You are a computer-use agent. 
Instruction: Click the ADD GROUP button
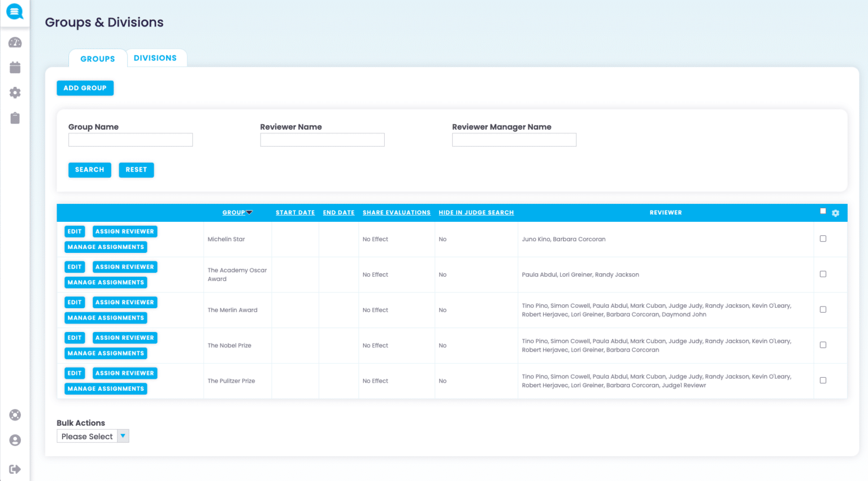85,88
